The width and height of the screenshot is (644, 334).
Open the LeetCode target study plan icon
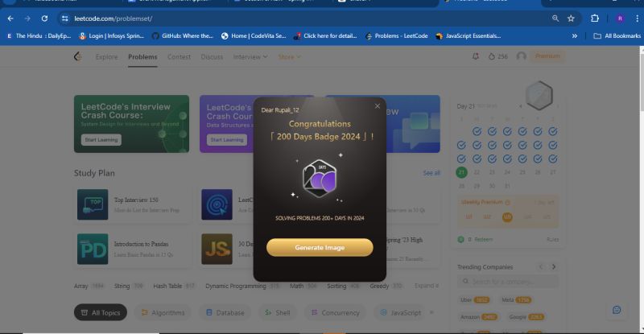click(x=217, y=204)
